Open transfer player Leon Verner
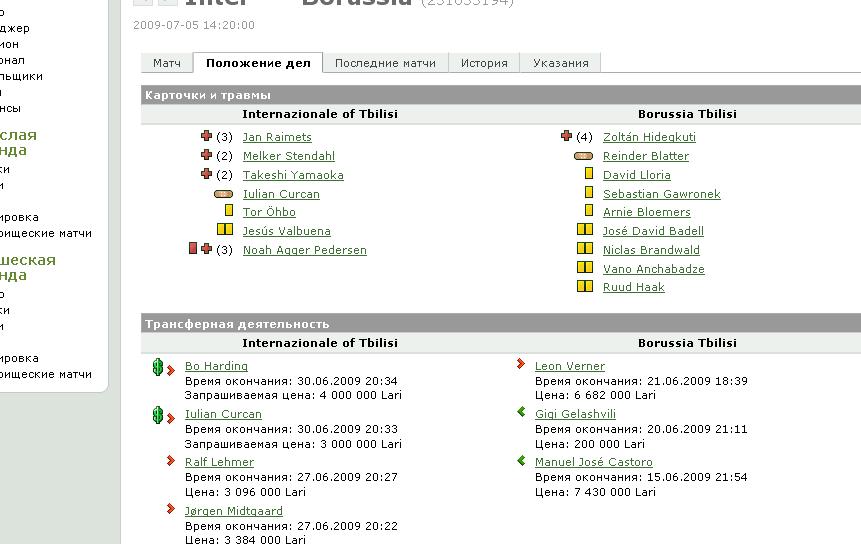The width and height of the screenshot is (861, 544). coord(570,366)
